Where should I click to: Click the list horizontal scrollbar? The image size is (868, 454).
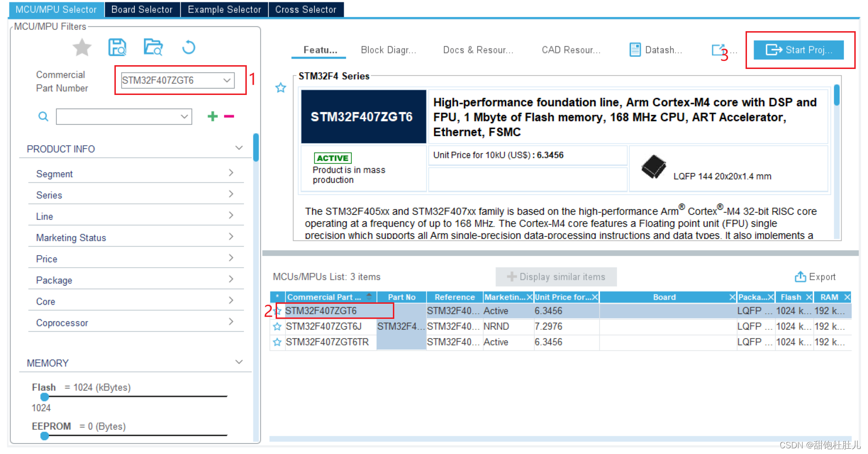pos(560,439)
